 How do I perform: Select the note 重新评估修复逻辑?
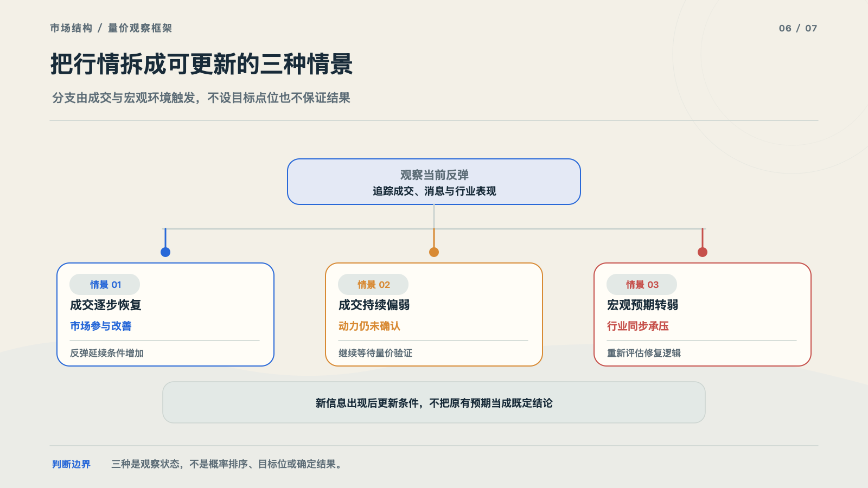[644, 353]
